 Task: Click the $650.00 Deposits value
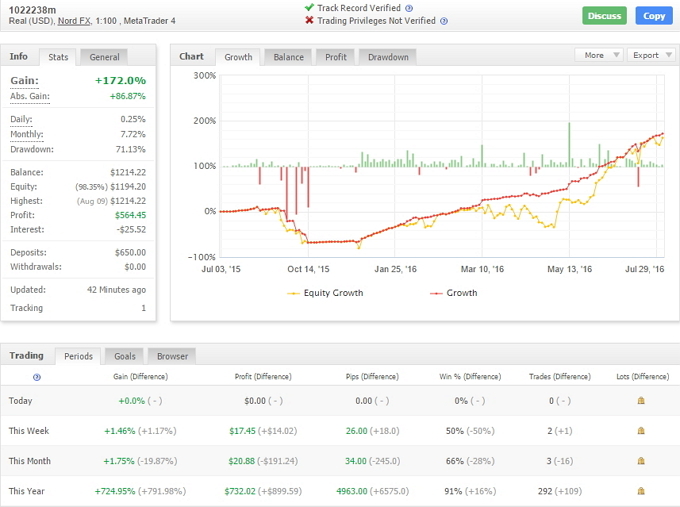point(130,252)
